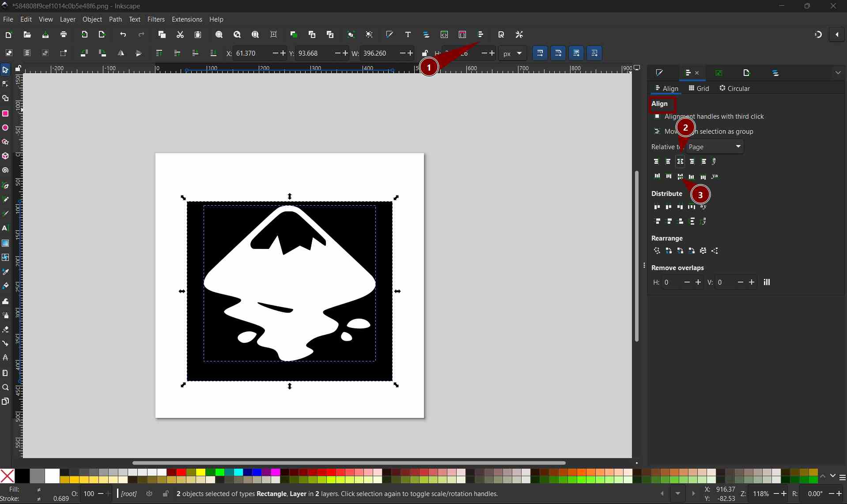Image resolution: width=847 pixels, height=504 pixels.
Task: Undo the last action
Action: pos(123,34)
